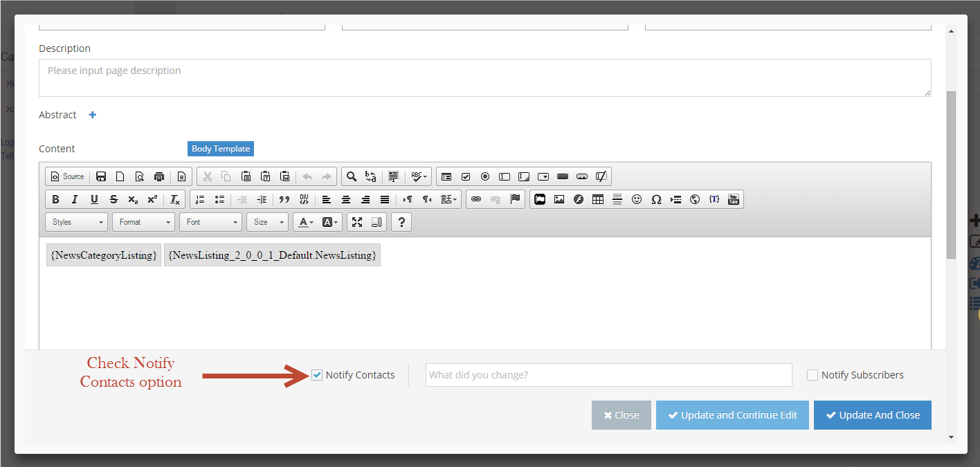Click Update And Close button
The width and height of the screenshot is (980, 467).
(x=872, y=415)
